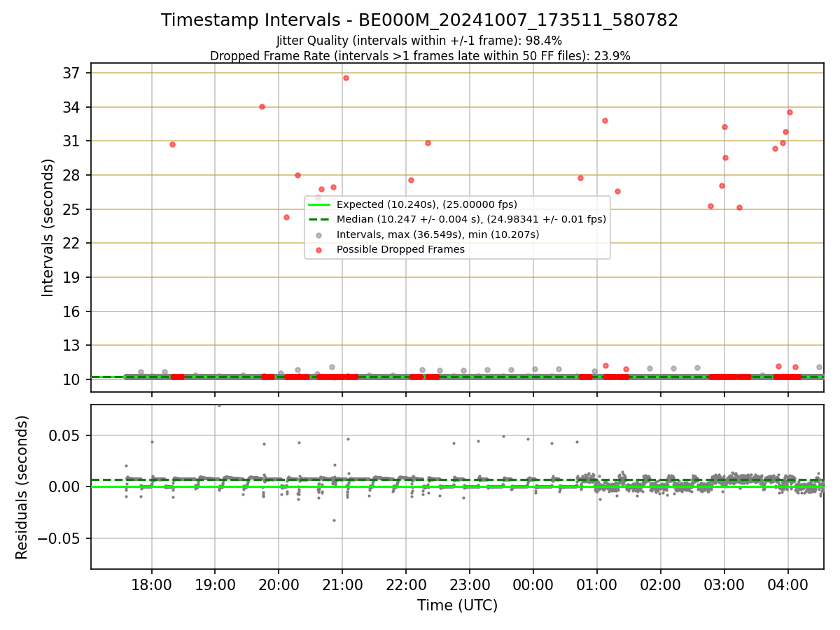Click the x-axis tick label '00:00'
840x630 pixels.
point(533,584)
